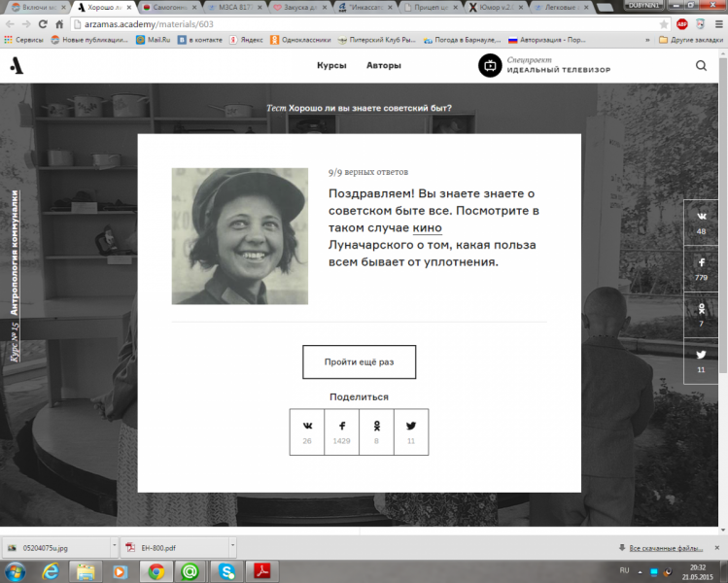This screenshot has height=583, width=728.
Task: Switch to the Самогонный browser tab
Action: coord(170,8)
